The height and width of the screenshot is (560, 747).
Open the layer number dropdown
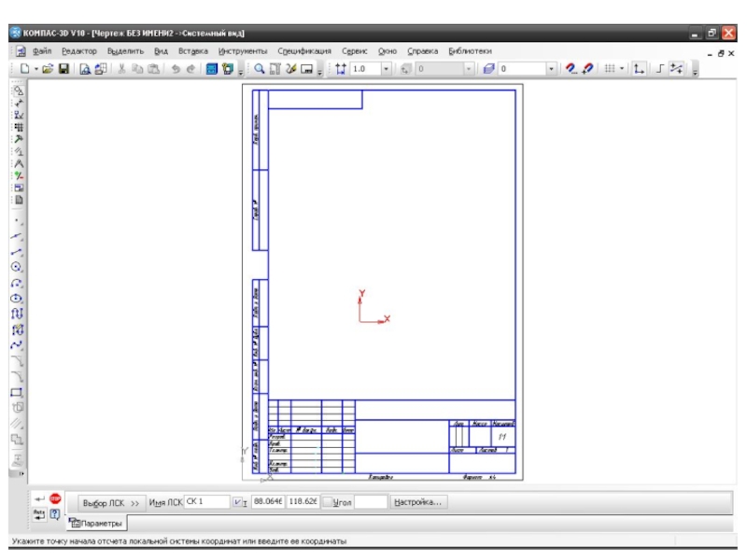pyautogui.click(x=551, y=69)
